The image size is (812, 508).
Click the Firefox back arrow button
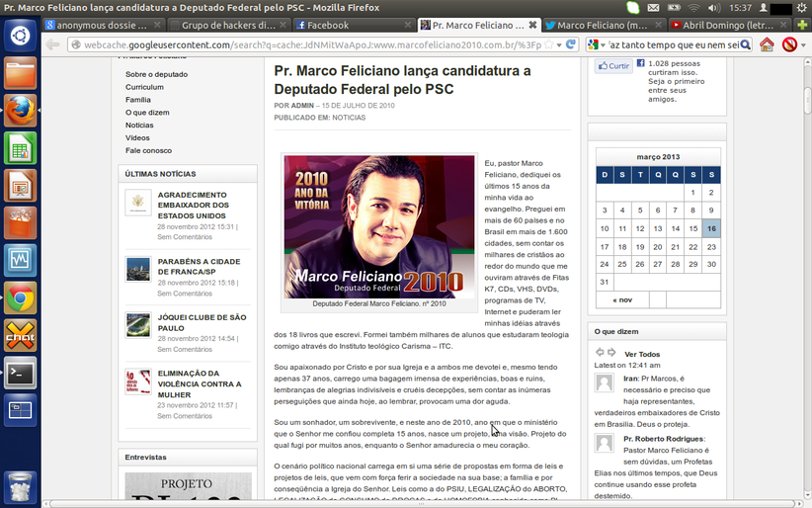point(51,44)
